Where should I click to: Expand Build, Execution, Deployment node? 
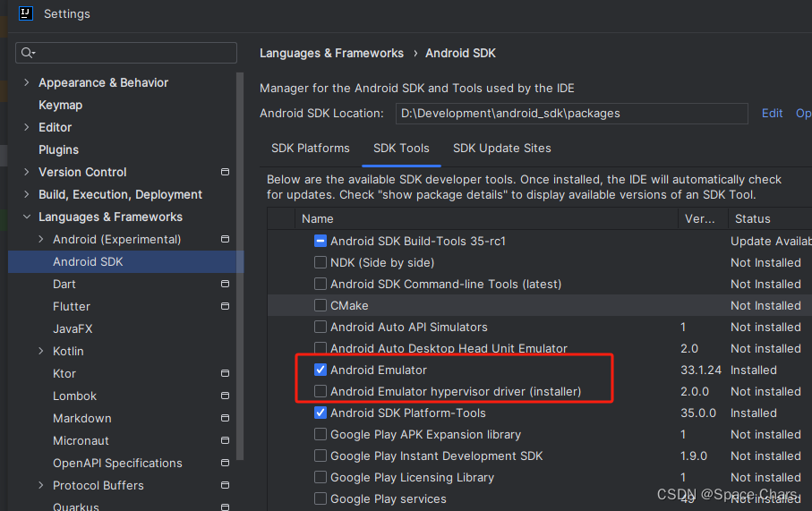[x=27, y=194]
